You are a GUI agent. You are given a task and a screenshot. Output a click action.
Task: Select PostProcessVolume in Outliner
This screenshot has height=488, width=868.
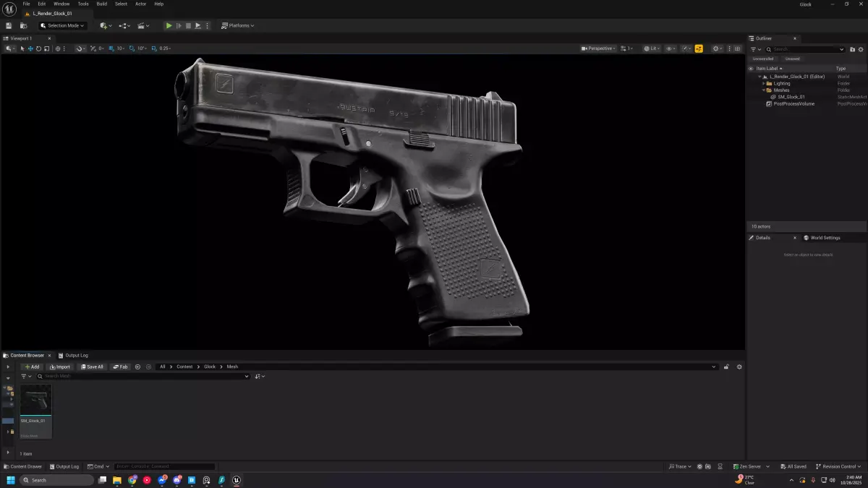point(793,103)
